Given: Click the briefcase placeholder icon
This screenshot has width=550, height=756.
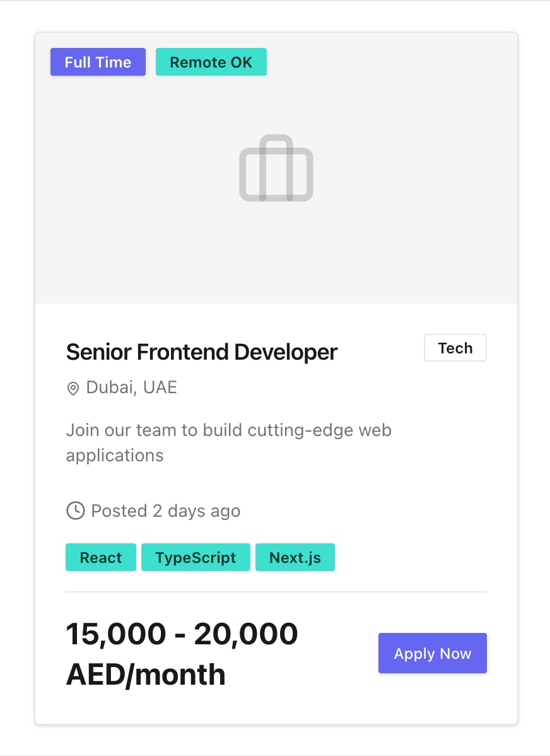Looking at the screenshot, I should point(276,168).
